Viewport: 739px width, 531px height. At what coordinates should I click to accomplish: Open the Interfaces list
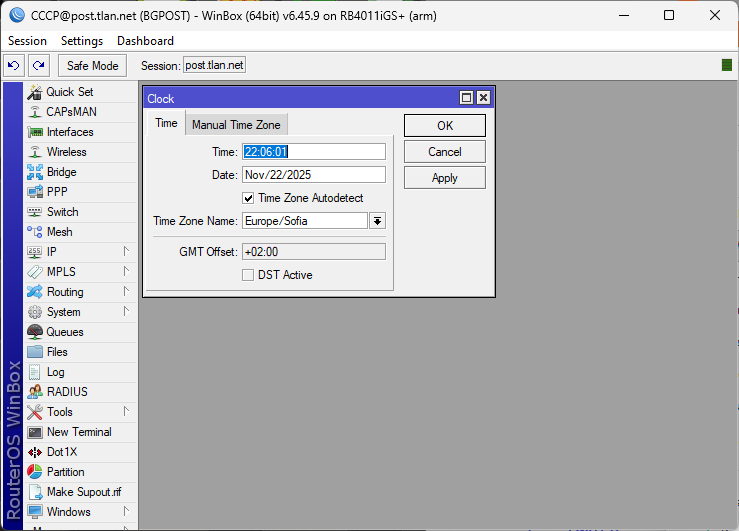(69, 132)
